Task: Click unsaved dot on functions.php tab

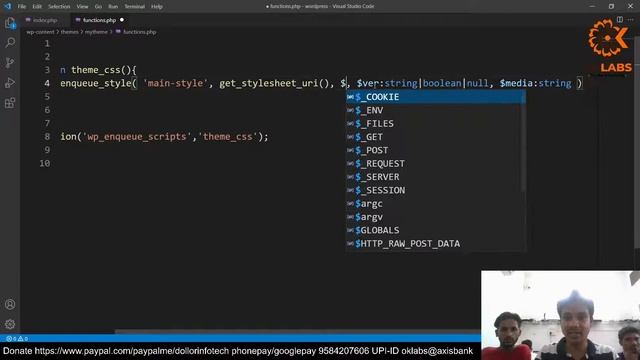Action: (122, 20)
